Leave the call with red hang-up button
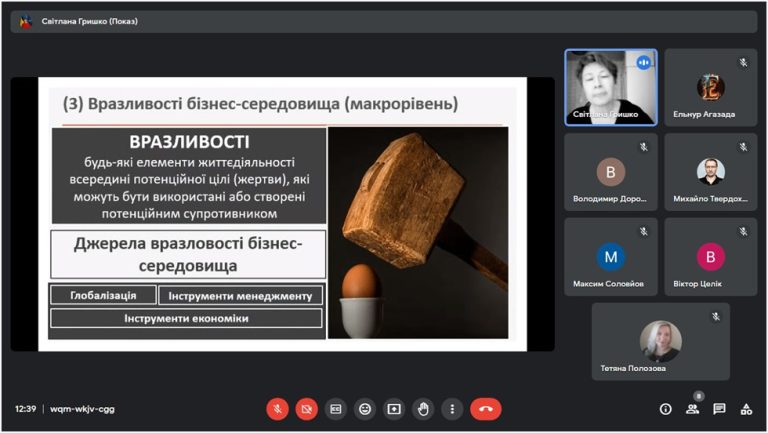This screenshot has width=768, height=433. point(486,409)
